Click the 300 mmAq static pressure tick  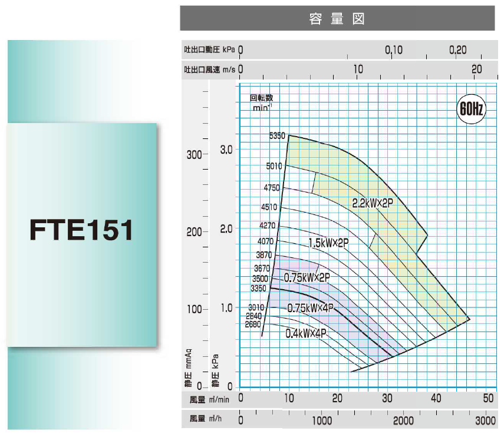point(194,155)
